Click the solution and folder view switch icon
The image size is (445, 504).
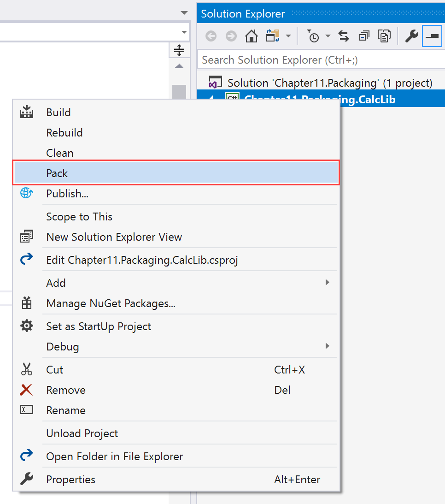tap(273, 36)
